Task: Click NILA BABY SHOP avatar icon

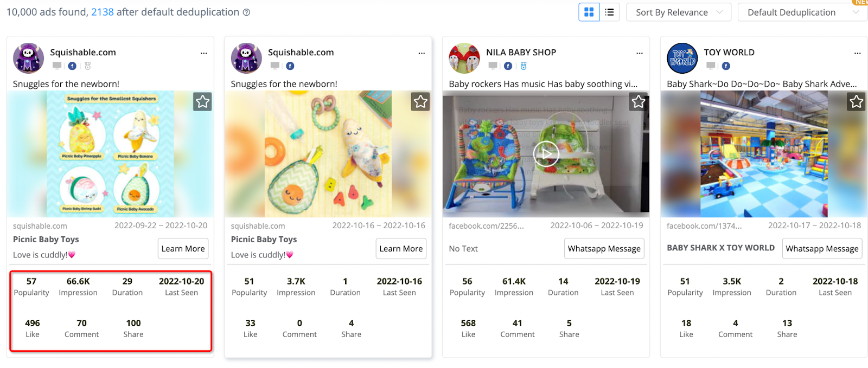Action: [464, 58]
